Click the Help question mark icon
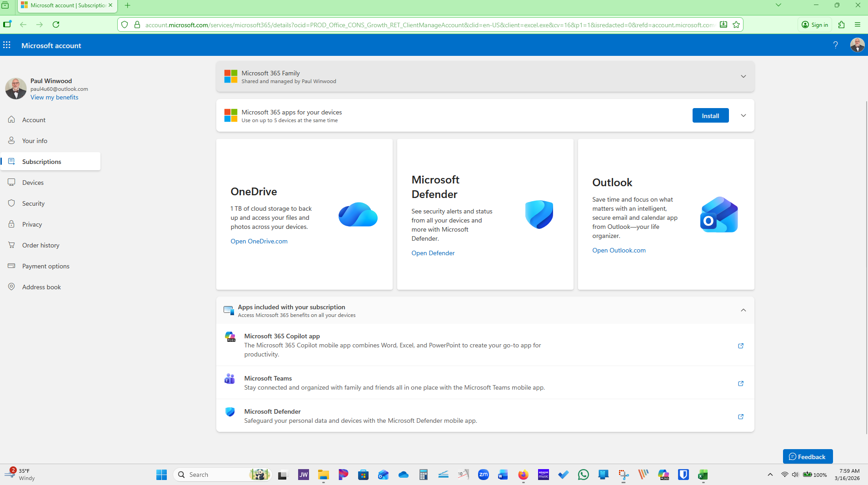 coord(835,45)
